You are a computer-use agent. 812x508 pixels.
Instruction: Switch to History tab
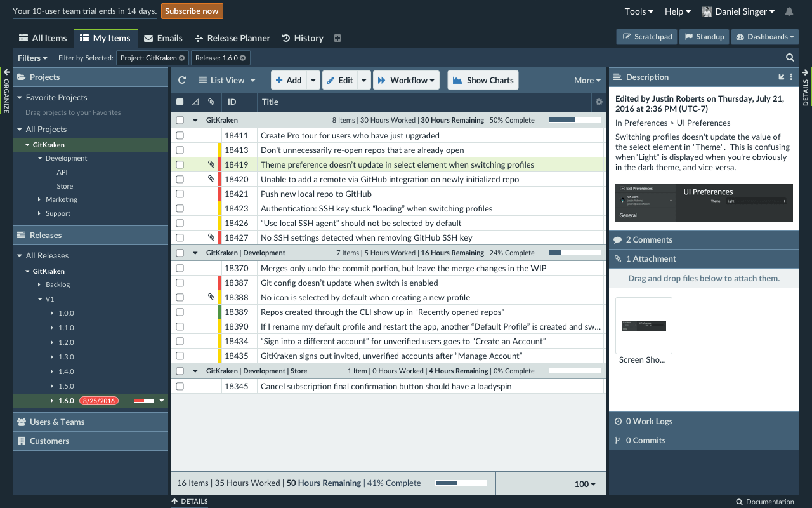(303, 38)
